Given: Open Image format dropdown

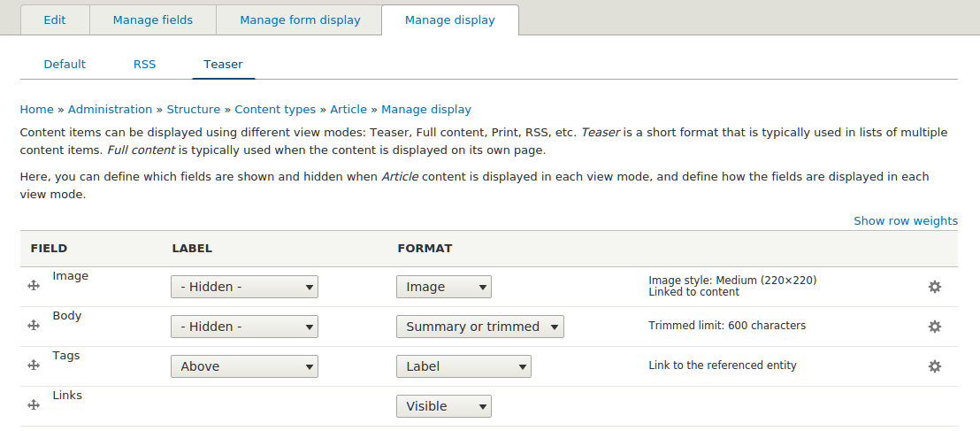Looking at the screenshot, I should coord(444,287).
